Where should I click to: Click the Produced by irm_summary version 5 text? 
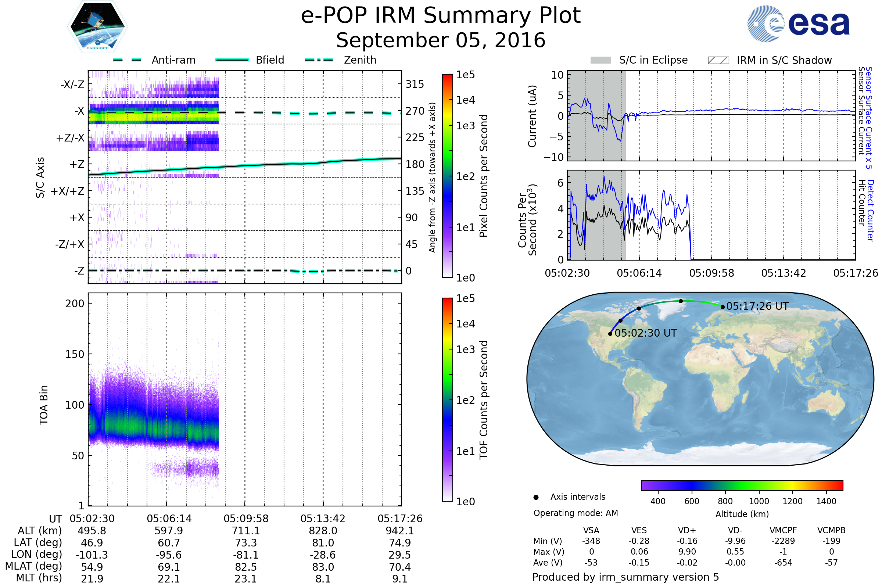[625, 577]
